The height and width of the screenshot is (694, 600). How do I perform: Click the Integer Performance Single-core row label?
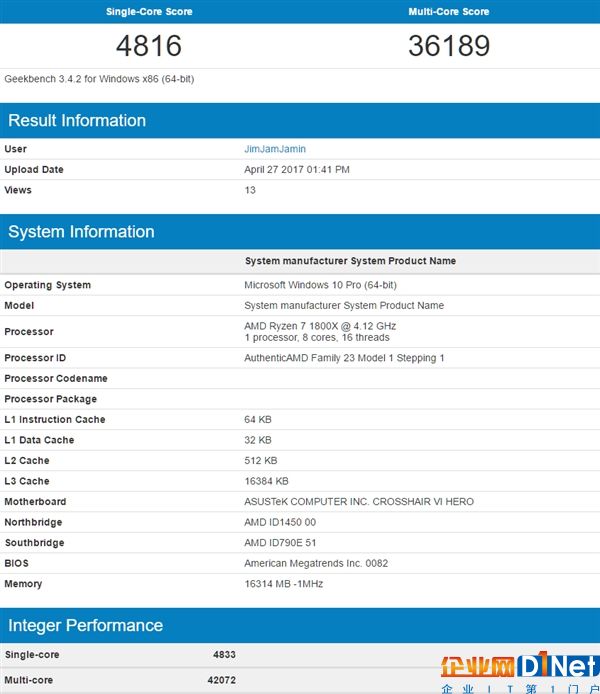[32, 655]
